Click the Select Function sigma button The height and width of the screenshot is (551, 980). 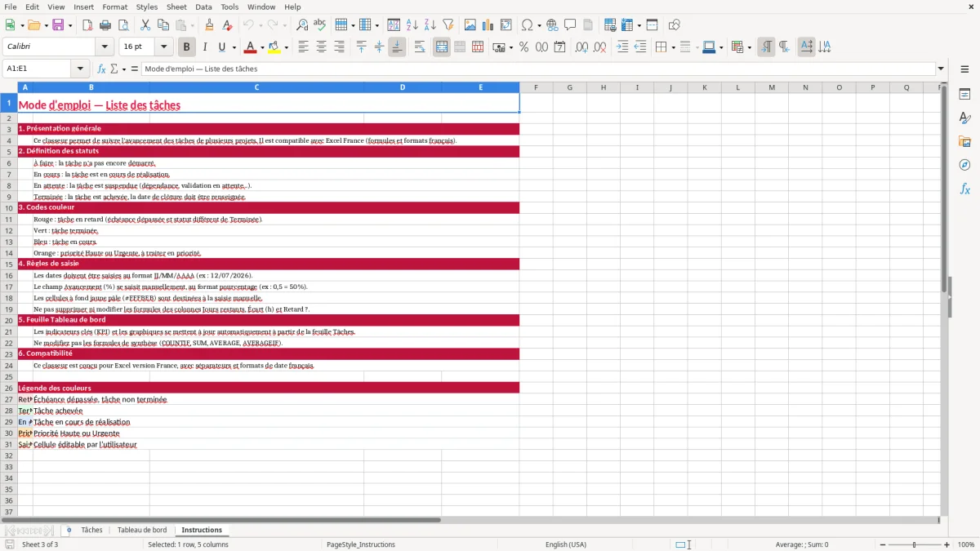(x=114, y=69)
